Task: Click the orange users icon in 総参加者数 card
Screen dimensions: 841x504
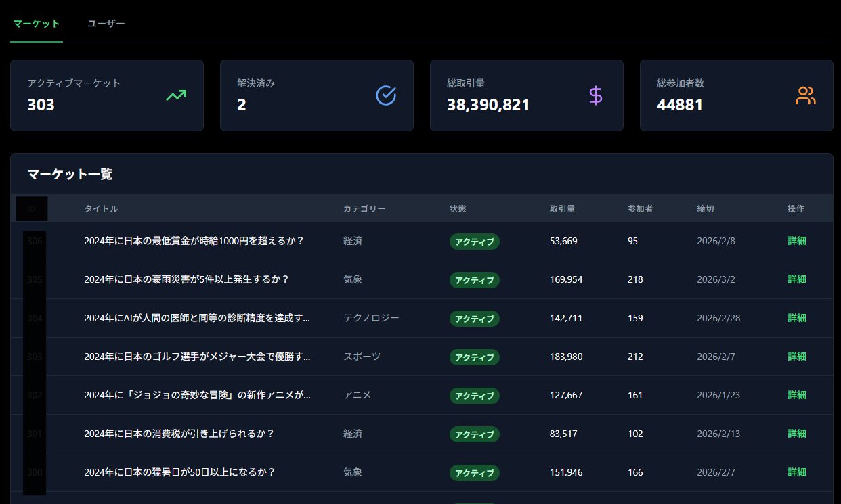Action: tap(806, 95)
